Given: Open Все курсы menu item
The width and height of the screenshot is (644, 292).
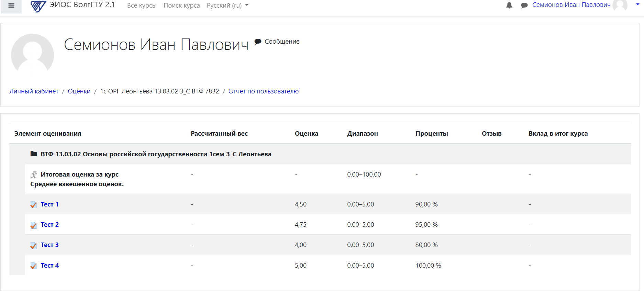Looking at the screenshot, I should pyautogui.click(x=142, y=5).
